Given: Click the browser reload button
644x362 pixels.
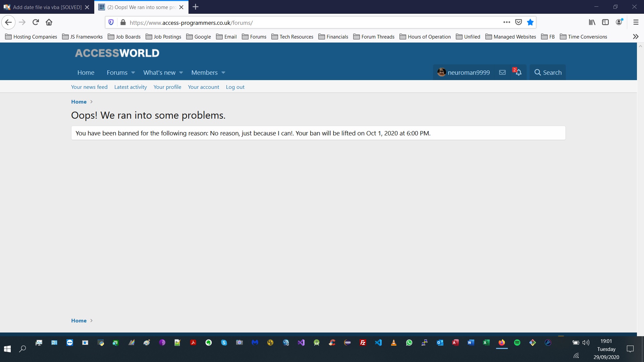Looking at the screenshot, I should (36, 22).
